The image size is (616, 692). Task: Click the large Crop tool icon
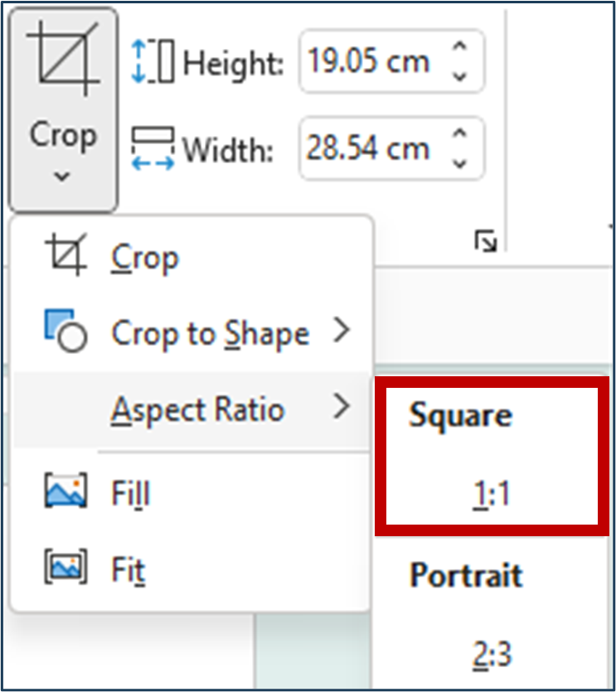[x=63, y=59]
